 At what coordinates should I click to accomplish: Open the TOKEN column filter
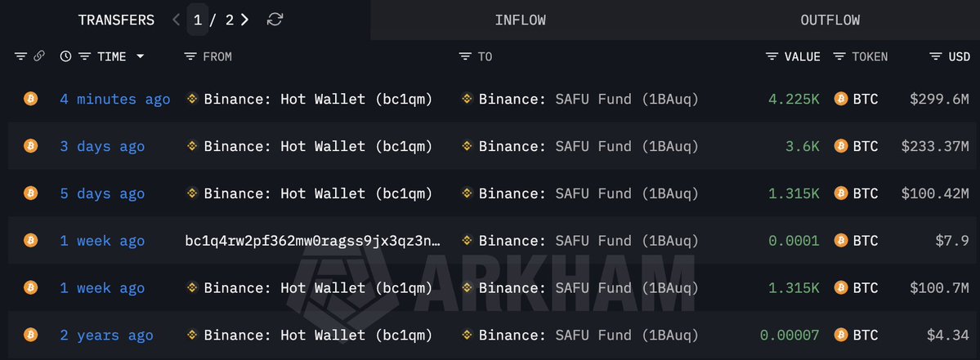[x=839, y=56]
